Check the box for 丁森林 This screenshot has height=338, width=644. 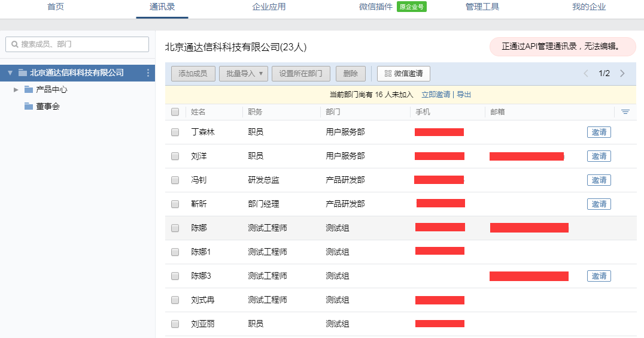pyautogui.click(x=175, y=132)
